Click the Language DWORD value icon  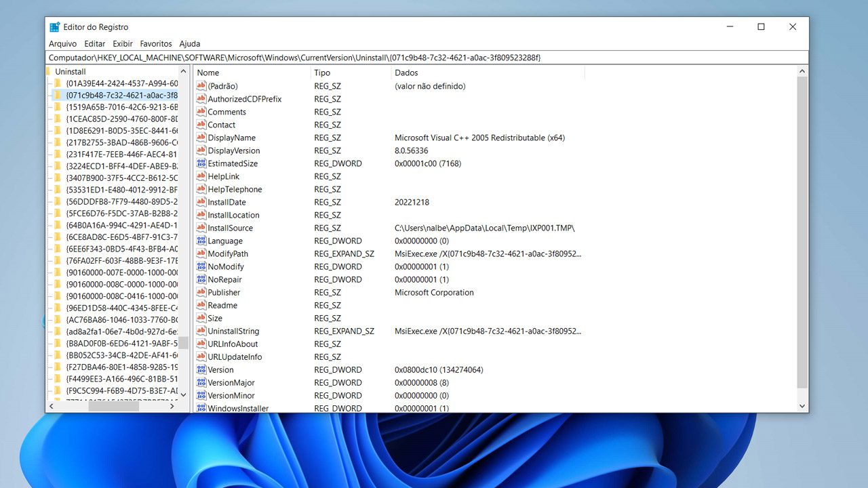[201, 241]
